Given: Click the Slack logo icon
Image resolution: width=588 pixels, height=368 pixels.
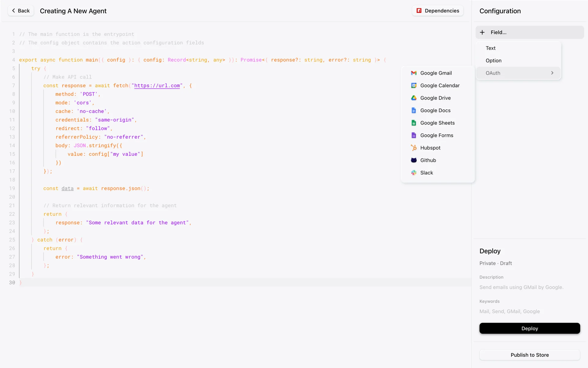Looking at the screenshot, I should click(x=414, y=173).
